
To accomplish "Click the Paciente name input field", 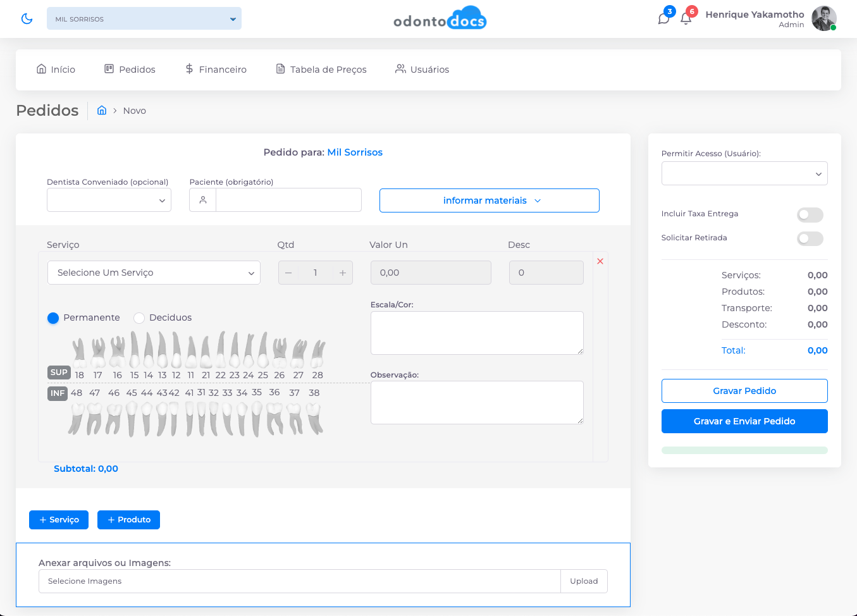I will tap(288, 200).
